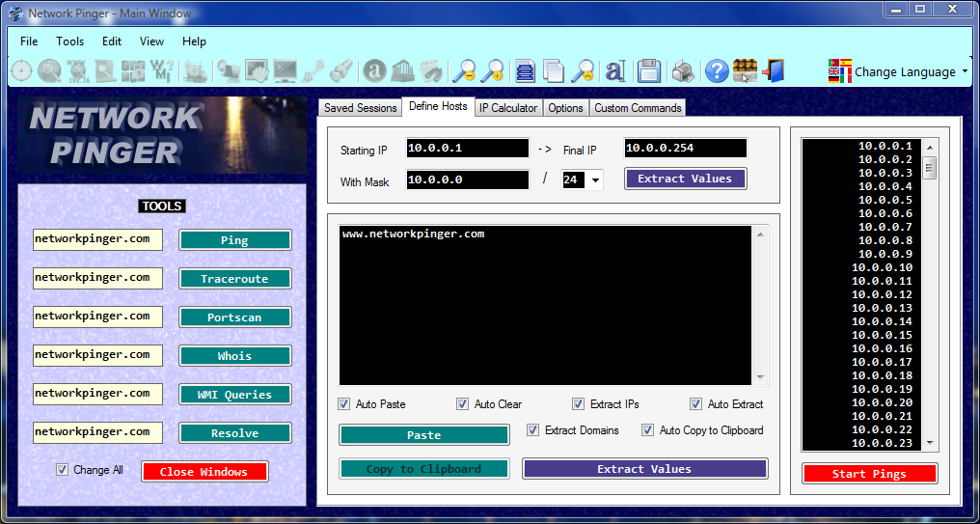Viewport: 980px width, 524px height.
Task: Open the Help menu
Action: point(195,41)
